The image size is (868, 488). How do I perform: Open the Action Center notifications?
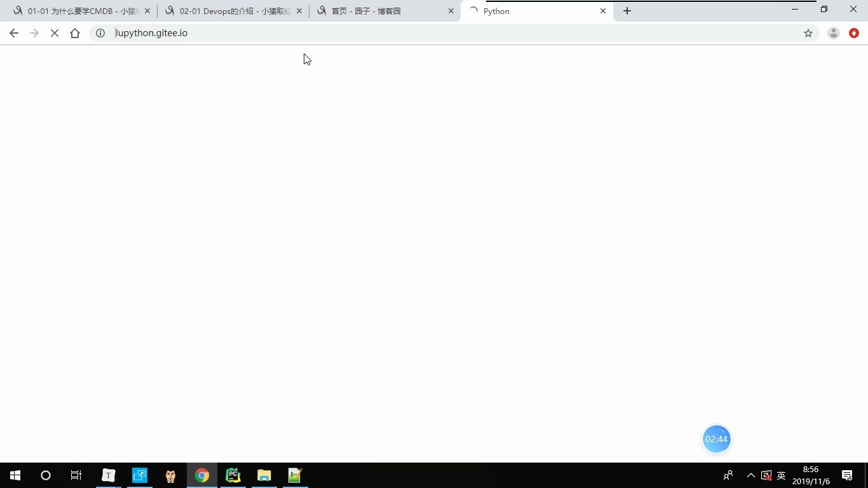(x=847, y=475)
